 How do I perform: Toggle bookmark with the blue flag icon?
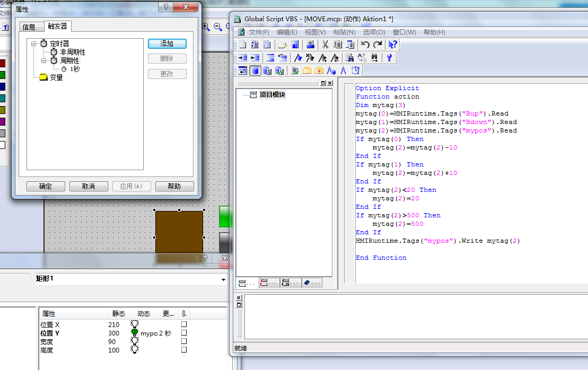298,58
